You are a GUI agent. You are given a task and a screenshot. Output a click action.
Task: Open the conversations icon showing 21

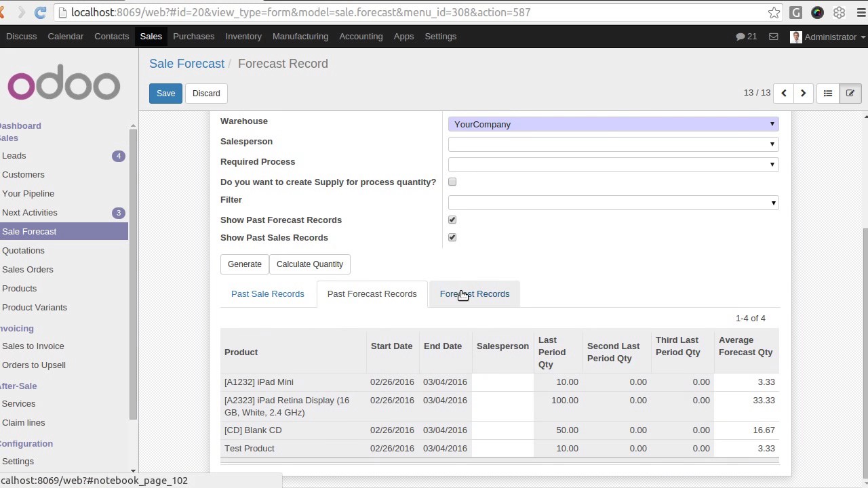pos(746,37)
